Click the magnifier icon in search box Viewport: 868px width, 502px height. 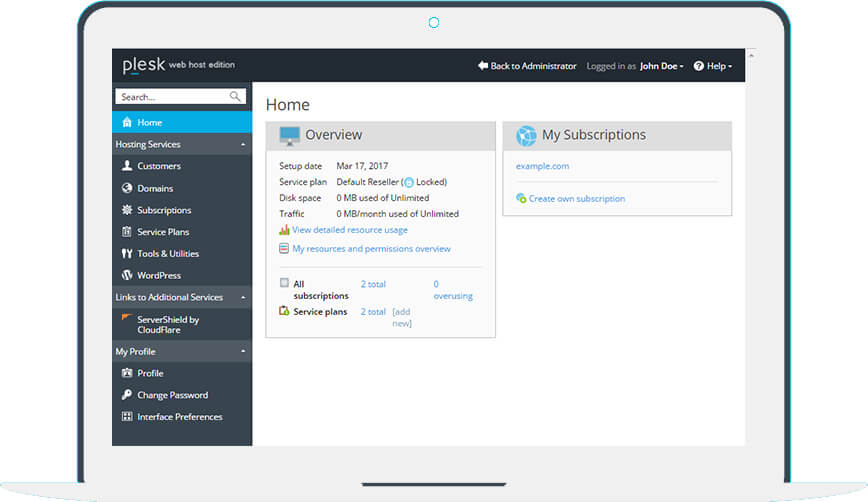(236, 97)
